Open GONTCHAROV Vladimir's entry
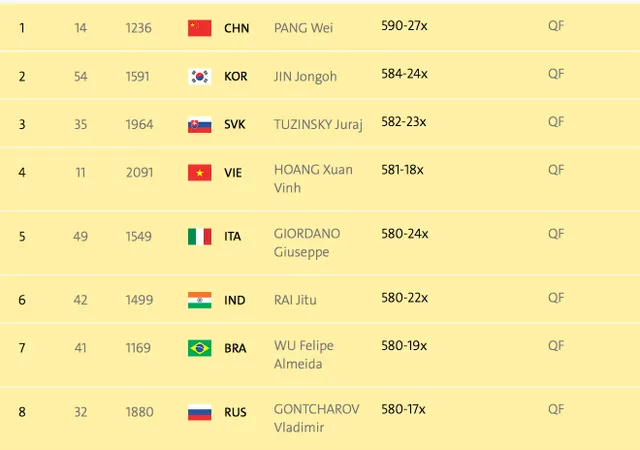 pyautogui.click(x=317, y=418)
